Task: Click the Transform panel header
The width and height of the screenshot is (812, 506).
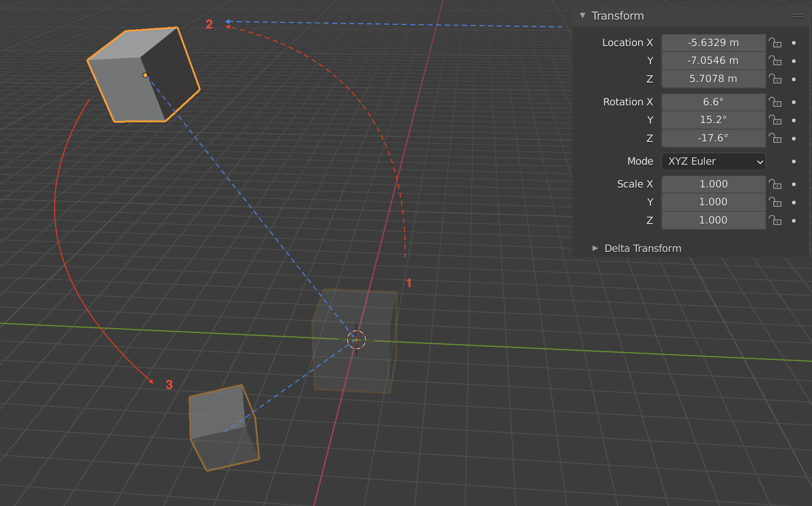Action: 618,16
